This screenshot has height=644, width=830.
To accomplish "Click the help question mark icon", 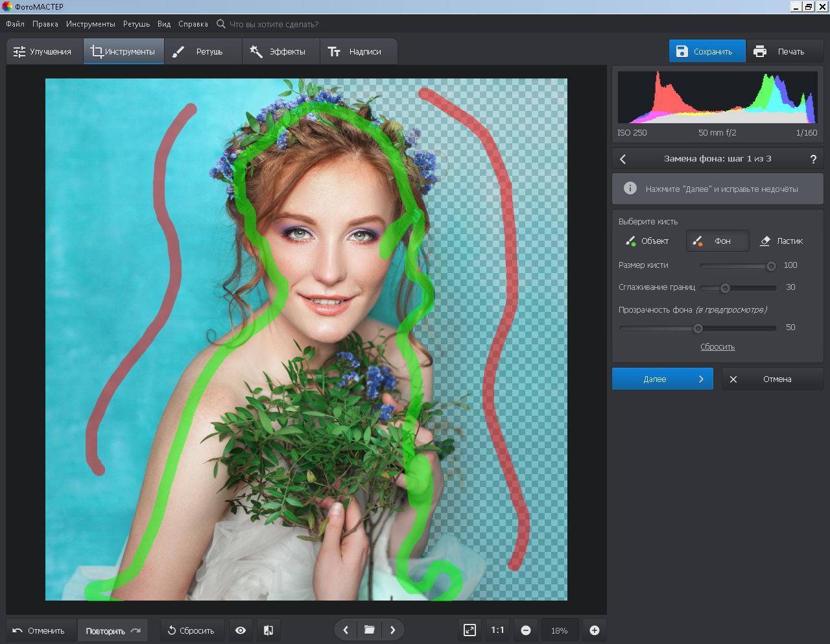I will 813,159.
